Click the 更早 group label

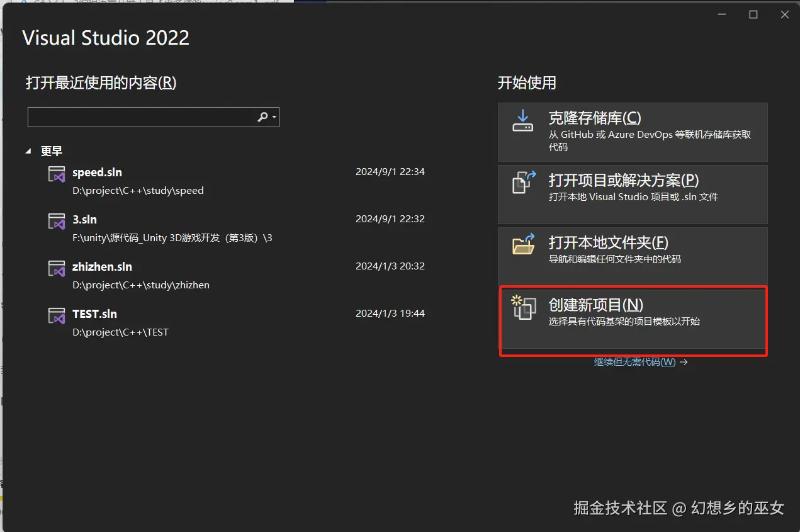(52, 151)
